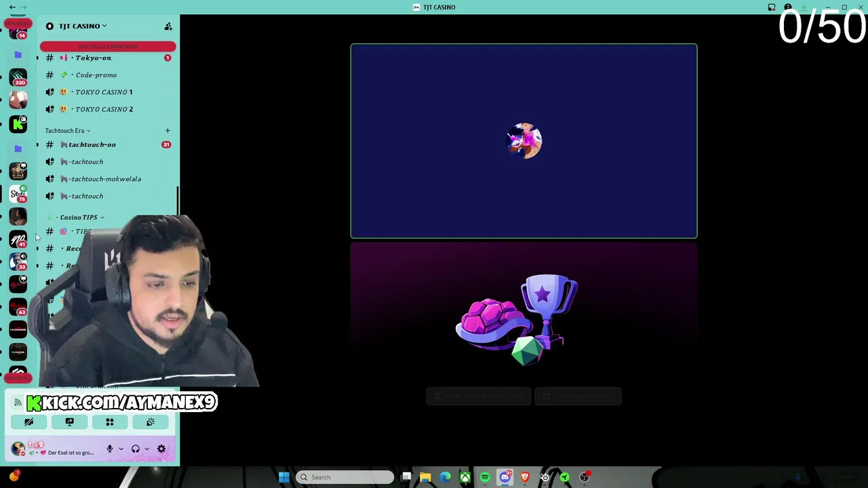The image size is (868, 488).
Task: Open the green Kick server icon
Action: (x=18, y=124)
